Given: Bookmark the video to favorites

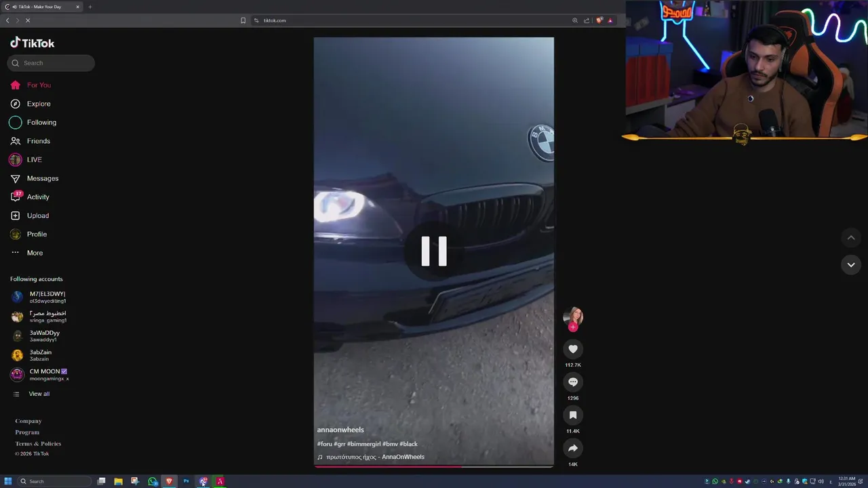Looking at the screenshot, I should point(573,415).
